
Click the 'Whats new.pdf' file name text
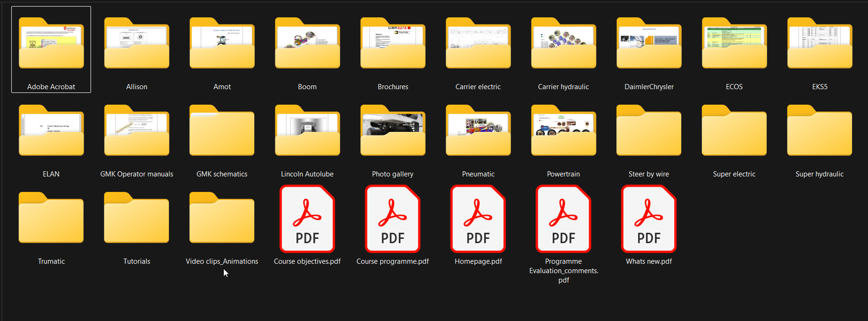pyautogui.click(x=649, y=261)
